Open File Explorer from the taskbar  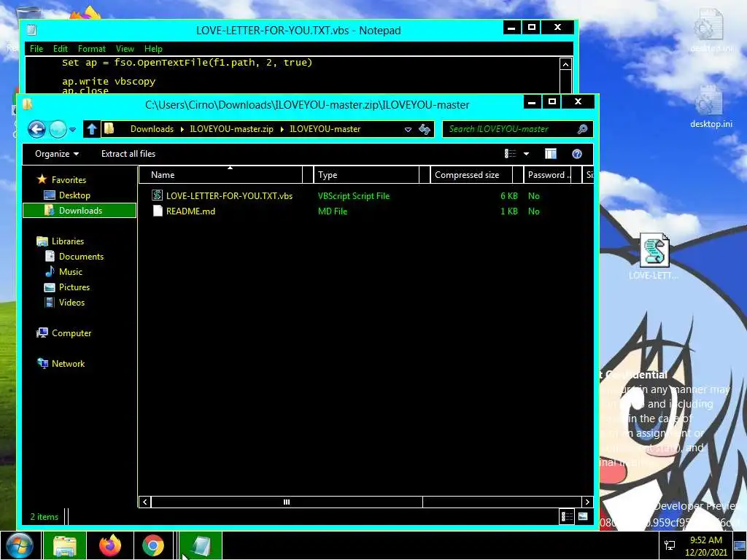pos(65,545)
